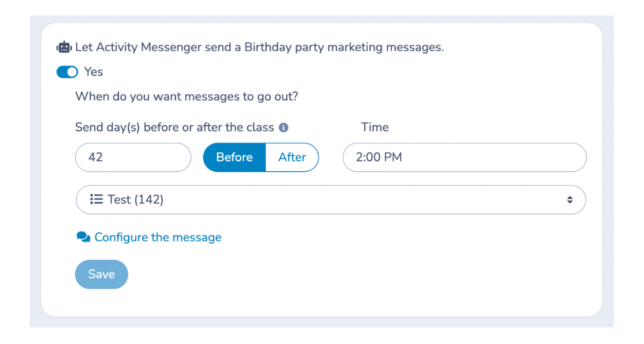Screen dimensions: 644x344
Task: Select the Before option
Action: click(234, 157)
